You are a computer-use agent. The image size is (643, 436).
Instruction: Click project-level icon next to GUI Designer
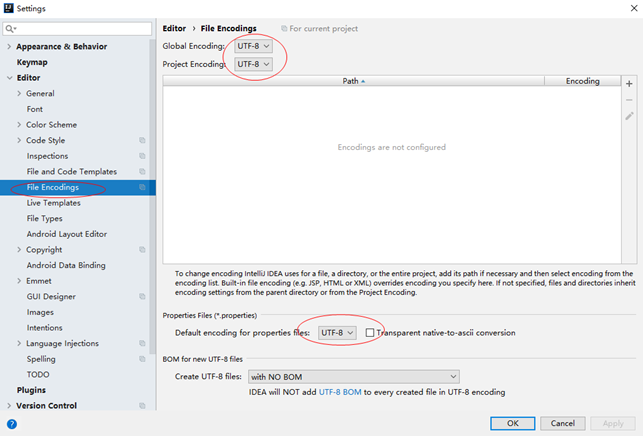pyautogui.click(x=142, y=296)
